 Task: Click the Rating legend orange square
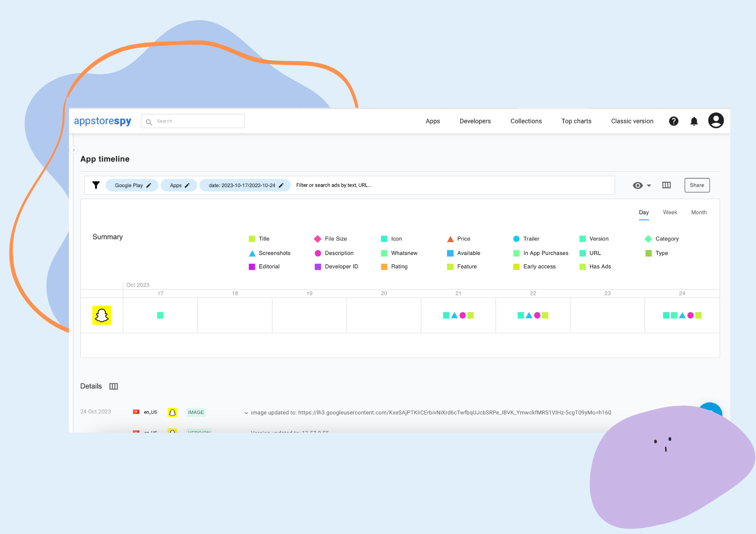pos(384,267)
